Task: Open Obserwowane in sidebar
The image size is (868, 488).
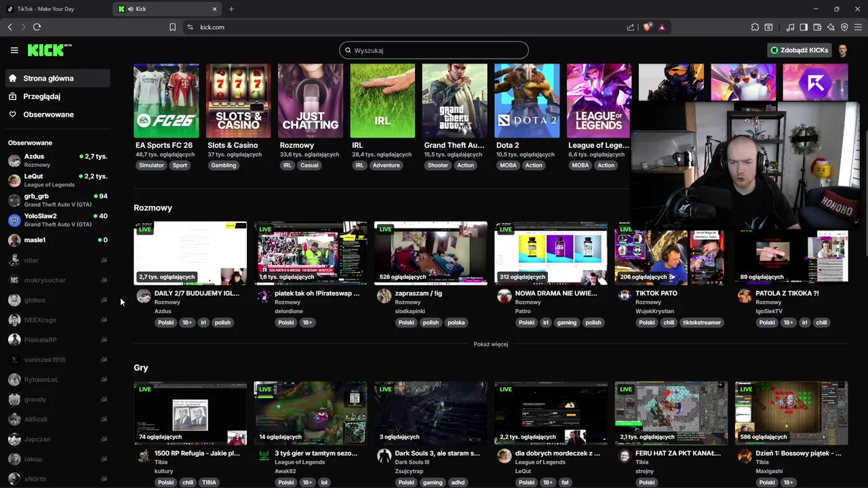Action: tap(57, 115)
